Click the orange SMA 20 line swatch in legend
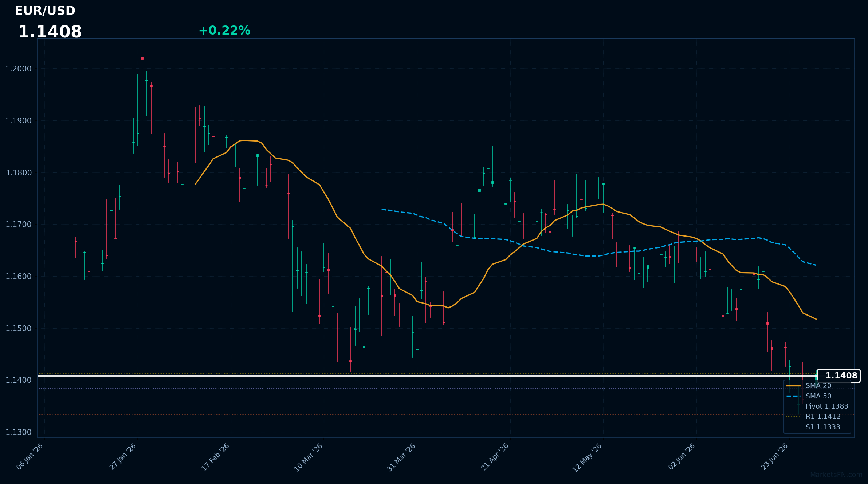868x484 pixels. pyautogui.click(x=793, y=386)
